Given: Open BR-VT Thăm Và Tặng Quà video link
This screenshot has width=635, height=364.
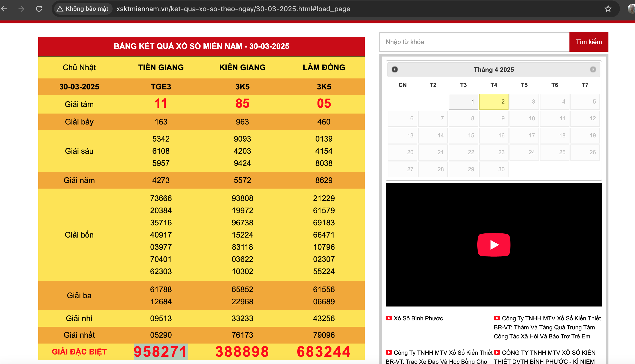Looking at the screenshot, I should (547, 327).
